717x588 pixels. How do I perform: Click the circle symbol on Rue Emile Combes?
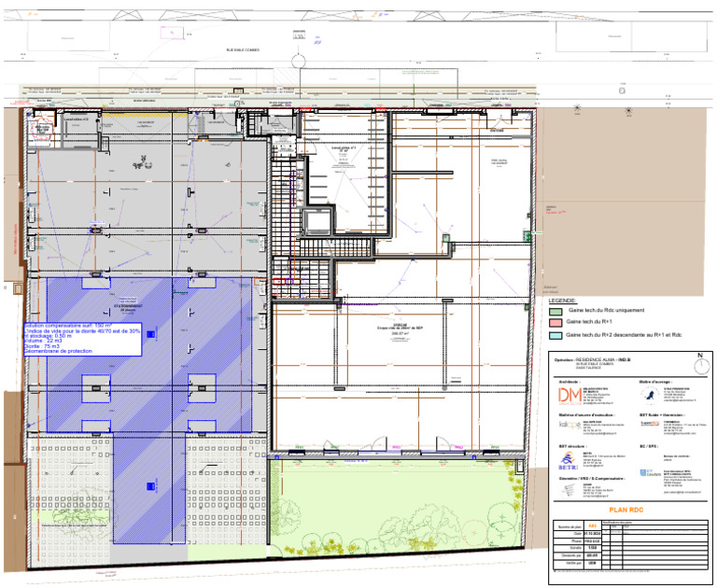coord(298,61)
